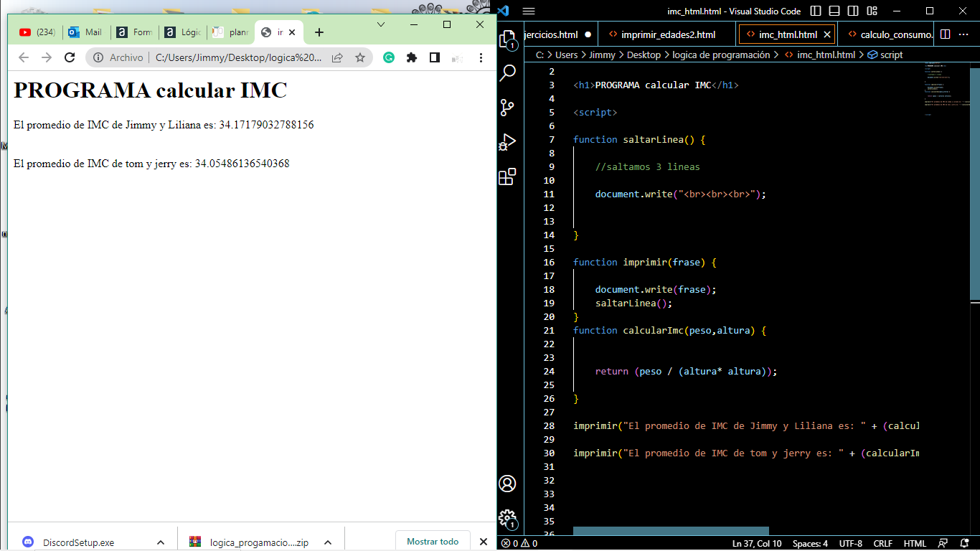The image size is (980, 551).
Task: Toggle the primary side bar layout icon
Action: pos(816,11)
